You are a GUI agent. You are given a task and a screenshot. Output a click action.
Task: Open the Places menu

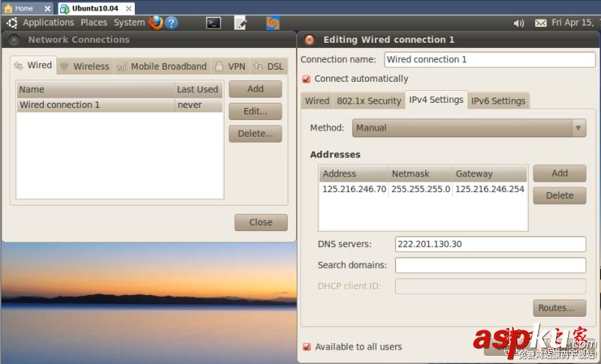(94, 23)
